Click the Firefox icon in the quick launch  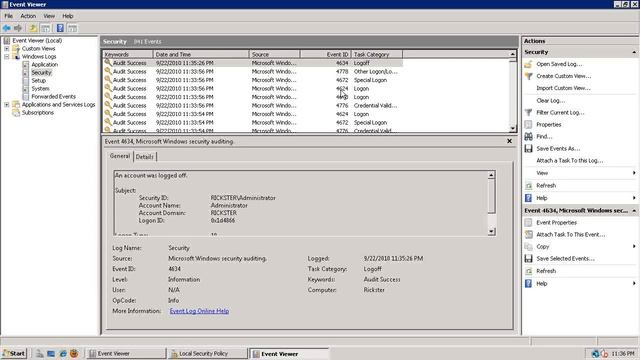(74, 353)
